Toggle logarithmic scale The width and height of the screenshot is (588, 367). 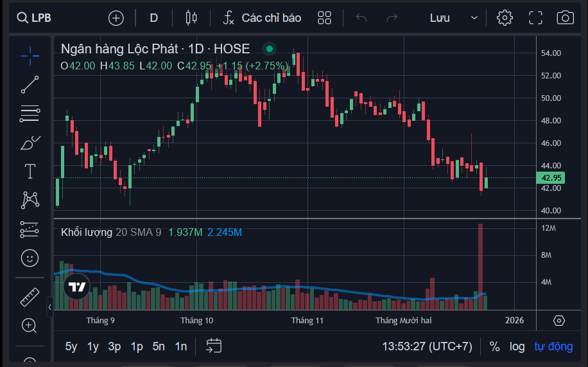click(517, 346)
